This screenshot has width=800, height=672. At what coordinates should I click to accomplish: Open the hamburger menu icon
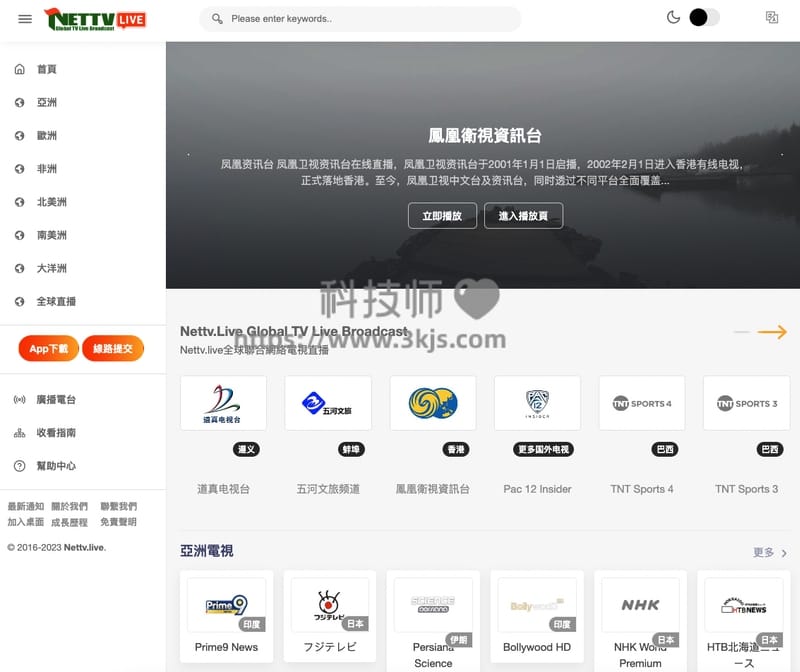click(x=25, y=19)
